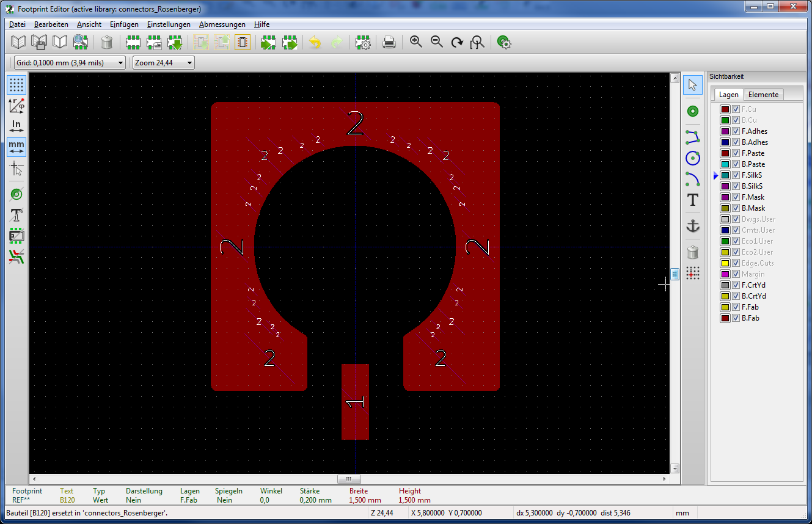Click the vertical scrollbar thumb beside canvas
This screenshot has width=812, height=524.
pyautogui.click(x=675, y=274)
